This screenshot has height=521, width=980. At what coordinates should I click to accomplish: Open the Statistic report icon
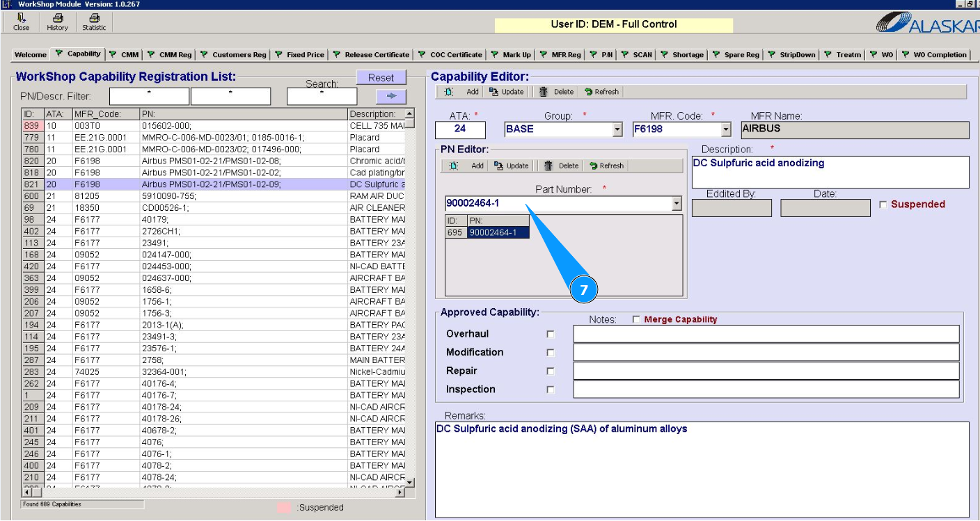coord(94,22)
